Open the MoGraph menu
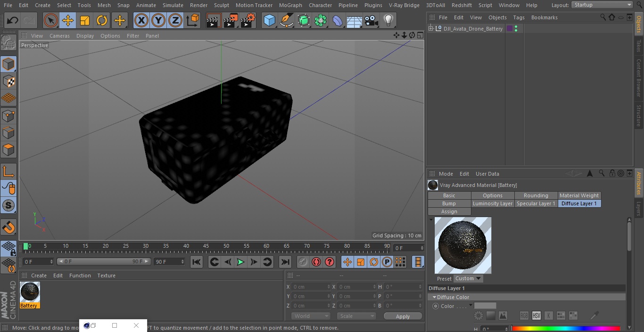 (x=290, y=5)
